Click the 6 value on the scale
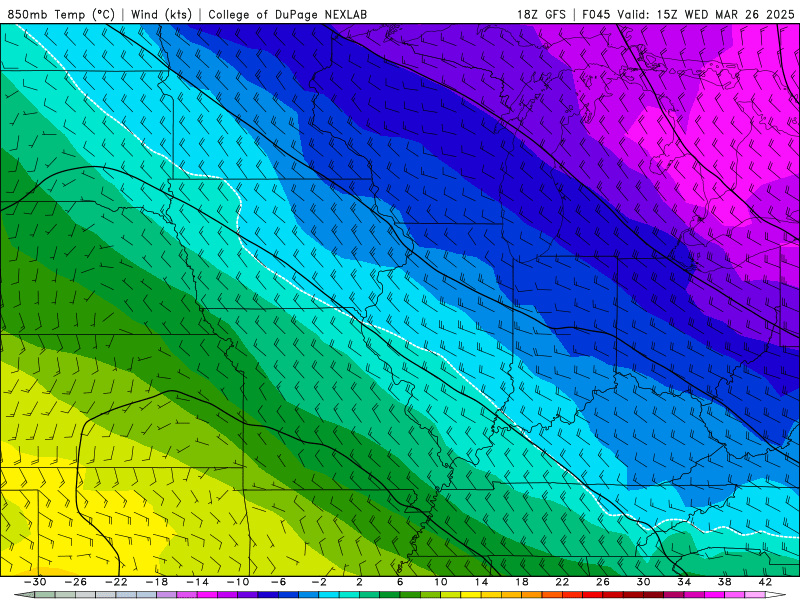The width and height of the screenshot is (800, 600). (400, 582)
